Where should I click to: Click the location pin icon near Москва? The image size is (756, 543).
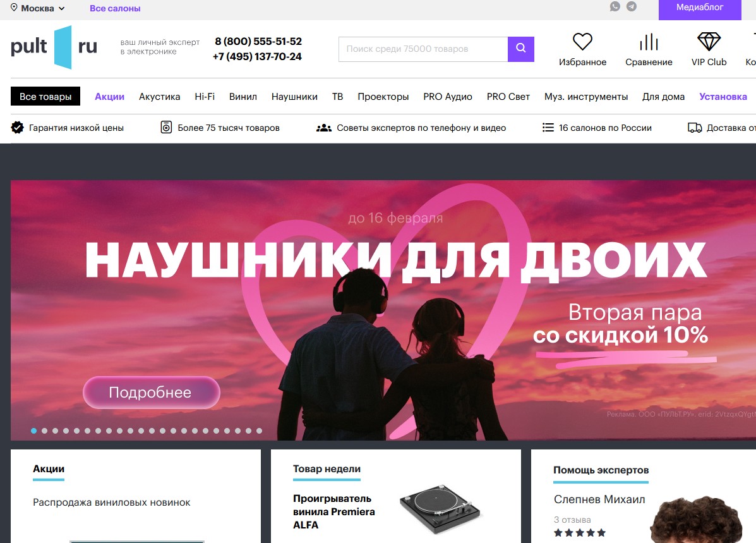14,8
